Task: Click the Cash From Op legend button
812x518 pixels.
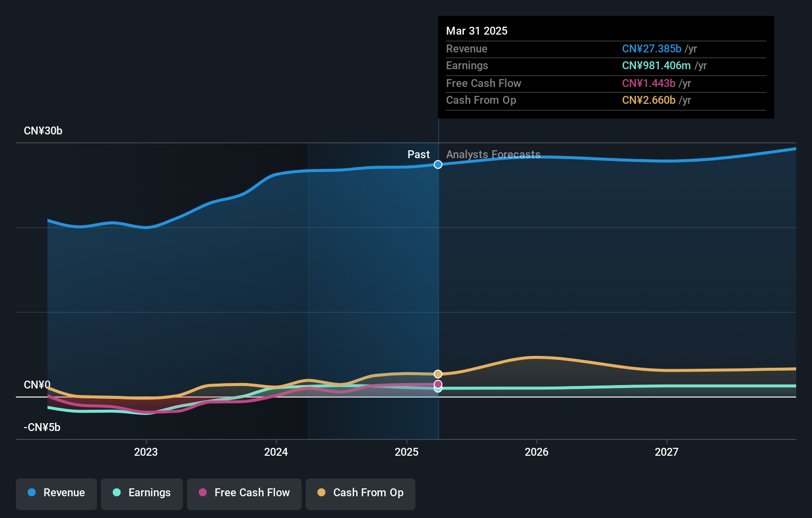Action: [x=360, y=494]
